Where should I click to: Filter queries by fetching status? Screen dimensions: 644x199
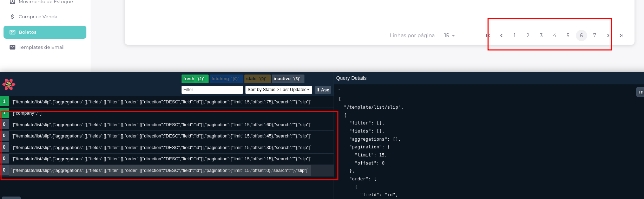pos(226,79)
